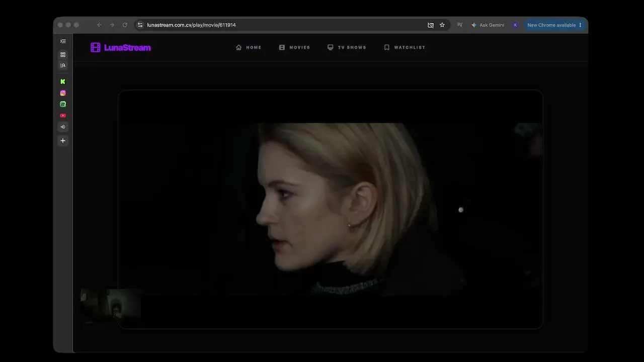Select the audio-playing tab in sidebar
This screenshot has height=362, width=644.
click(63, 127)
